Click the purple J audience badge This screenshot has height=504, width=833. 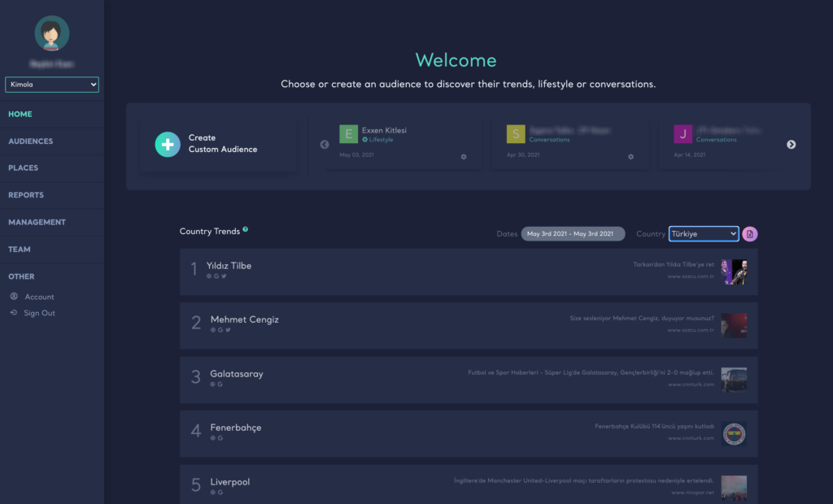683,134
